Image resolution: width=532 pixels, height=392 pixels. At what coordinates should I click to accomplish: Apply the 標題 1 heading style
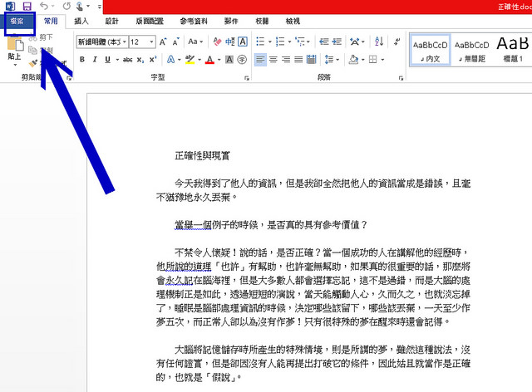coord(513,48)
